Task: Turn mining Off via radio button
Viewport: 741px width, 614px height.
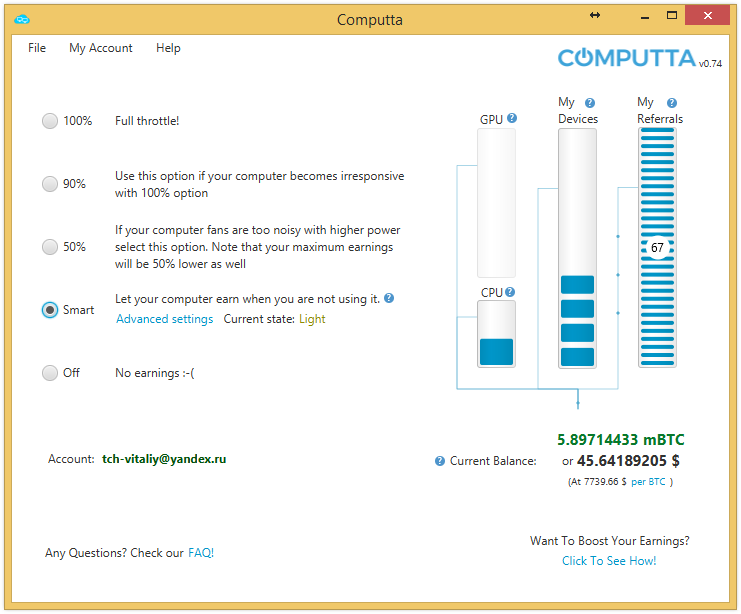Action: pos(50,373)
